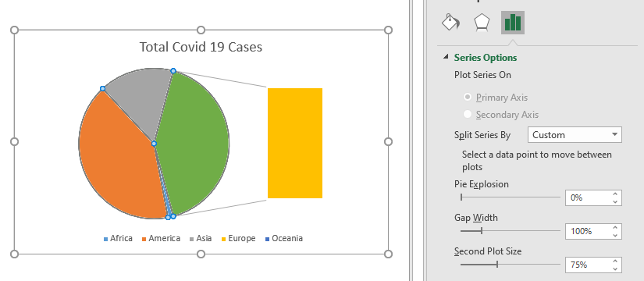Decrease Gap Width with the down arrow
The height and width of the screenshot is (281, 644).
tap(615, 236)
